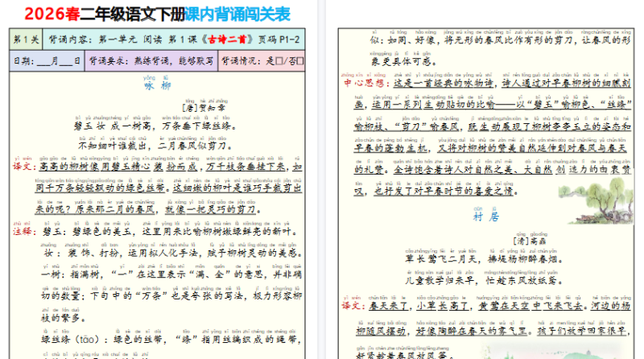This screenshot has width=644, height=359.
Task: Click the note beginning 一树：指满树
Action: coord(171,274)
